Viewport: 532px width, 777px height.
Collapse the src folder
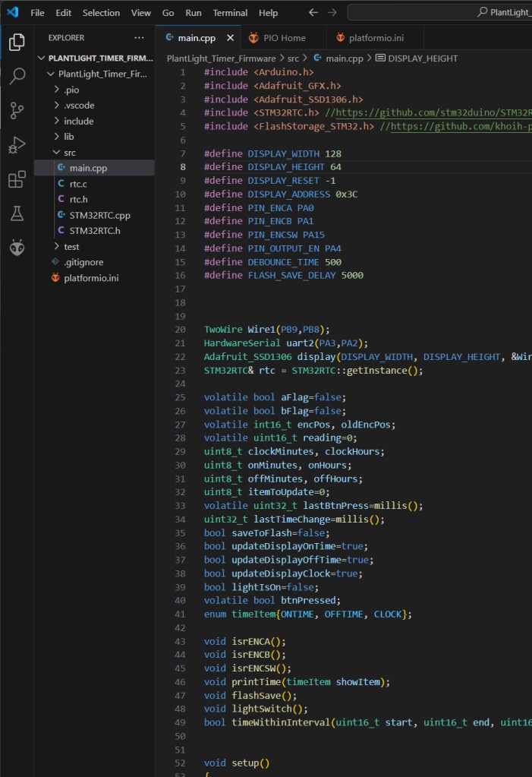69,153
